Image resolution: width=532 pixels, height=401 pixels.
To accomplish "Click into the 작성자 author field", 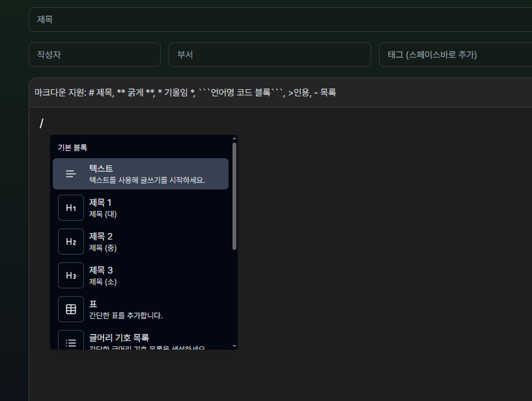I will click(x=94, y=55).
